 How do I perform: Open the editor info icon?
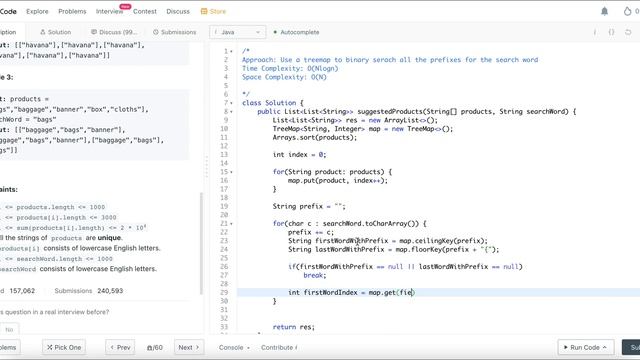[595, 32]
